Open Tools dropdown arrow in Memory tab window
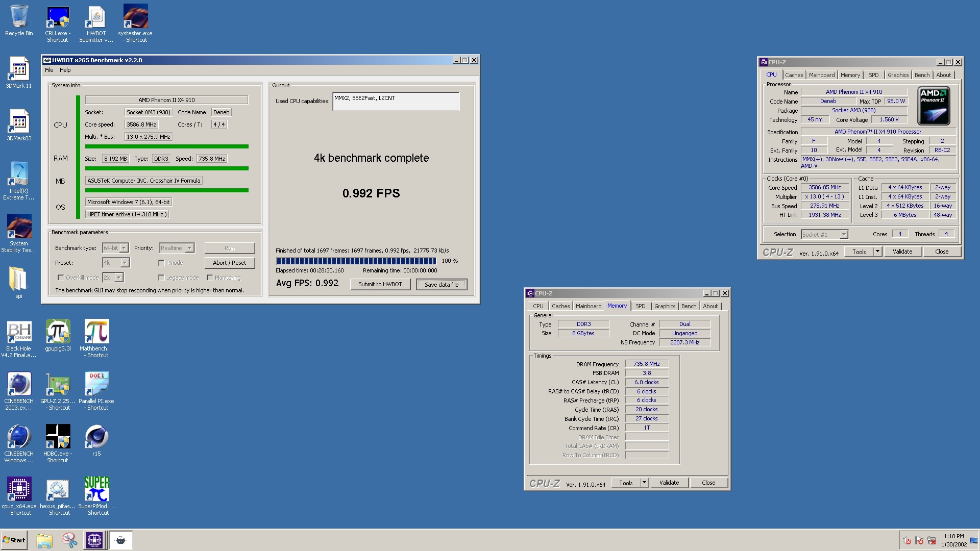The image size is (980, 551). 644,483
